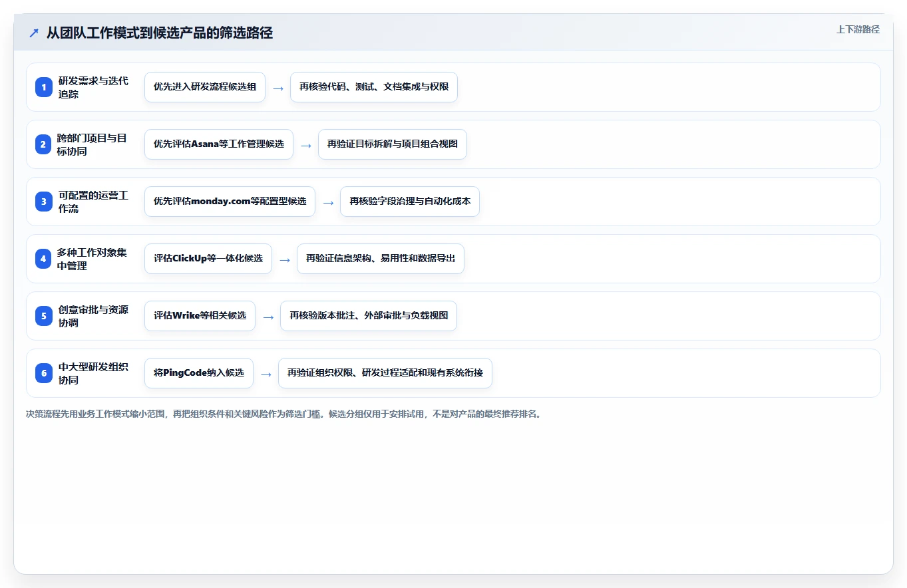
Task: Click the 评估Wrike等相关候选 step box
Action: pyautogui.click(x=200, y=316)
